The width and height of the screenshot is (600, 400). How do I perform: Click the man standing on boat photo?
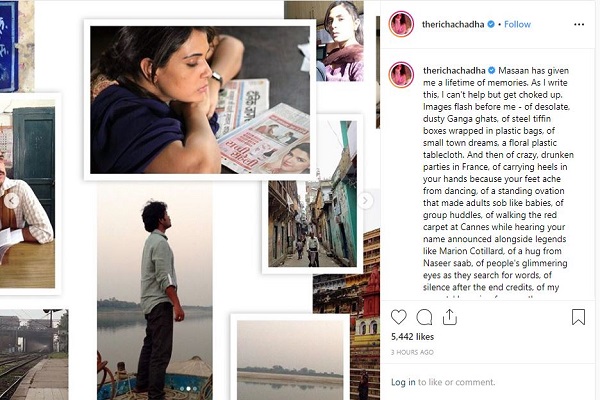coord(155,291)
